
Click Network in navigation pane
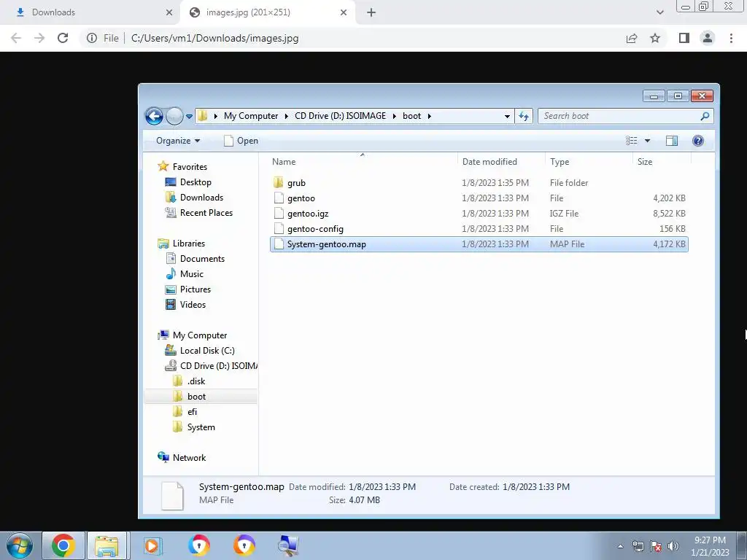[x=189, y=458]
